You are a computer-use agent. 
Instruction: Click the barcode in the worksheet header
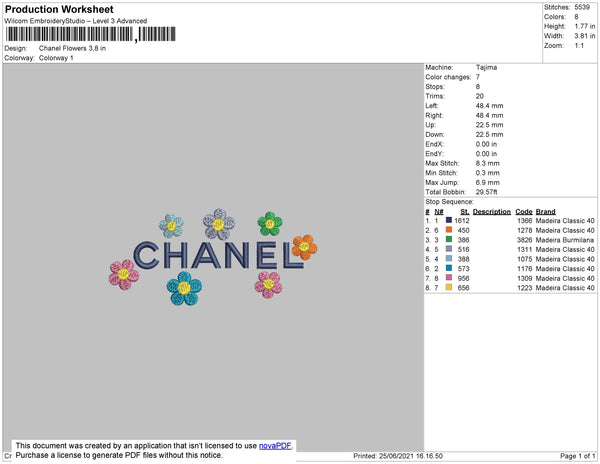(x=91, y=34)
